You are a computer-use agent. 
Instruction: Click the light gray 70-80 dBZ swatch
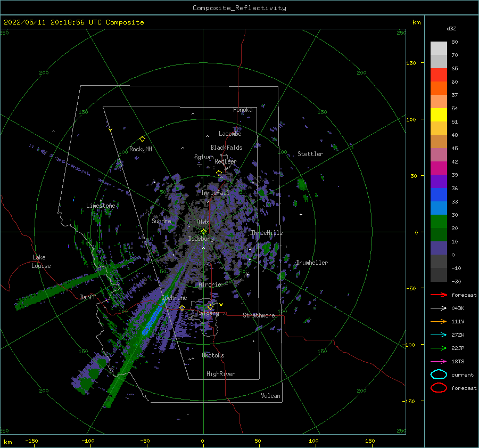point(439,48)
